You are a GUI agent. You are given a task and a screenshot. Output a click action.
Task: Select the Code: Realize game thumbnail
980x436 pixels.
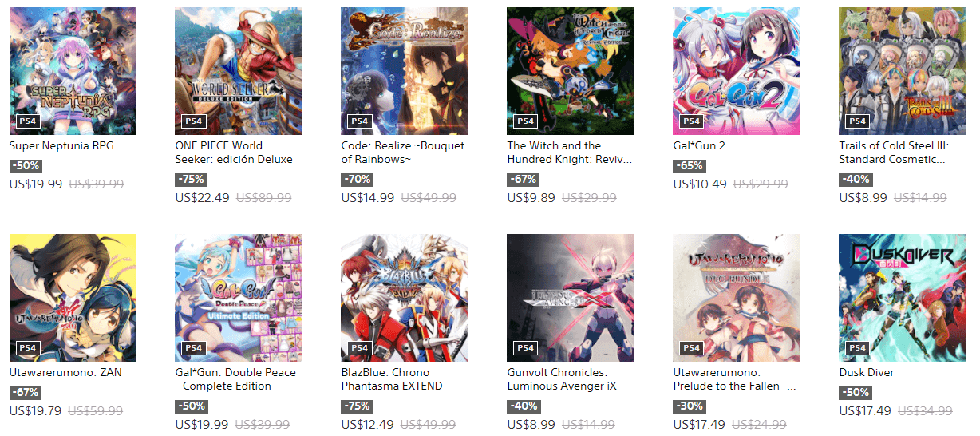405,71
